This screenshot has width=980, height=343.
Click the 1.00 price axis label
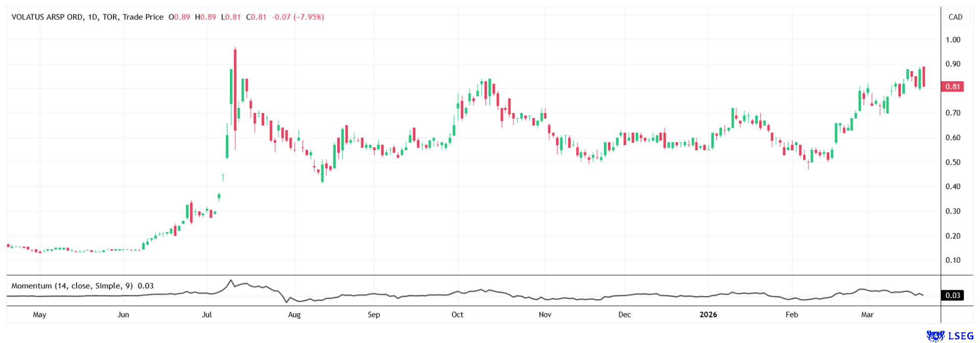(x=952, y=40)
